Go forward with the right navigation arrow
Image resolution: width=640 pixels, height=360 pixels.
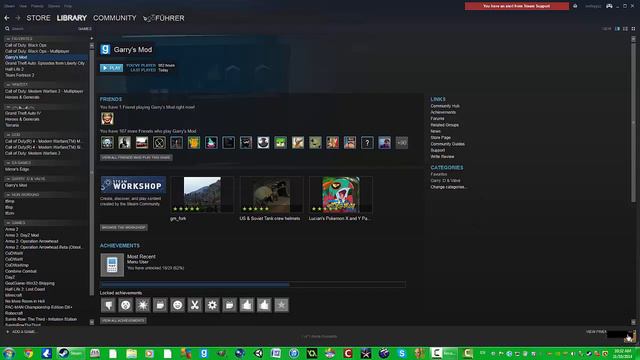click(x=18, y=18)
